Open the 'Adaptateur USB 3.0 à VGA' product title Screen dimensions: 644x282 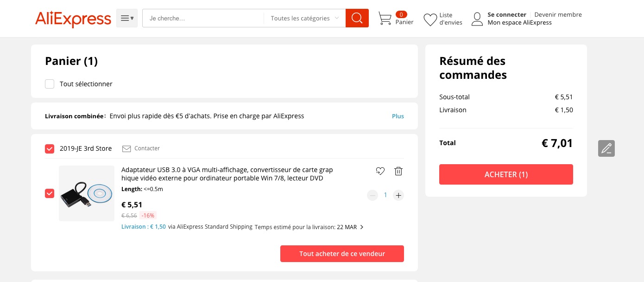click(x=227, y=174)
